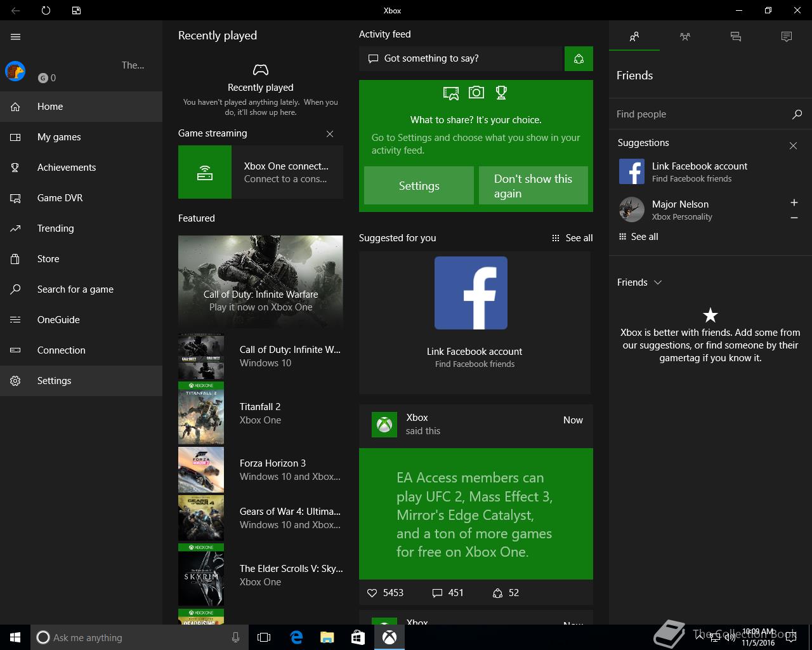The width and height of the screenshot is (812, 650).
Task: Click Cortana Ask me anything box
Action: [138, 637]
